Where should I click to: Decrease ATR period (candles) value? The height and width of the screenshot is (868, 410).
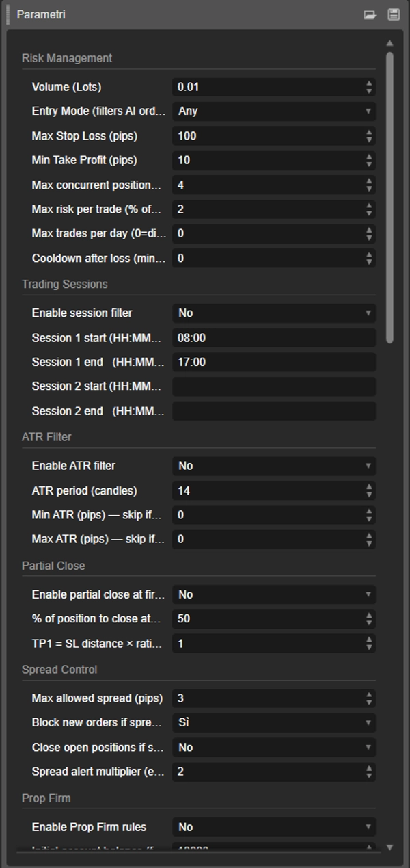[370, 494]
